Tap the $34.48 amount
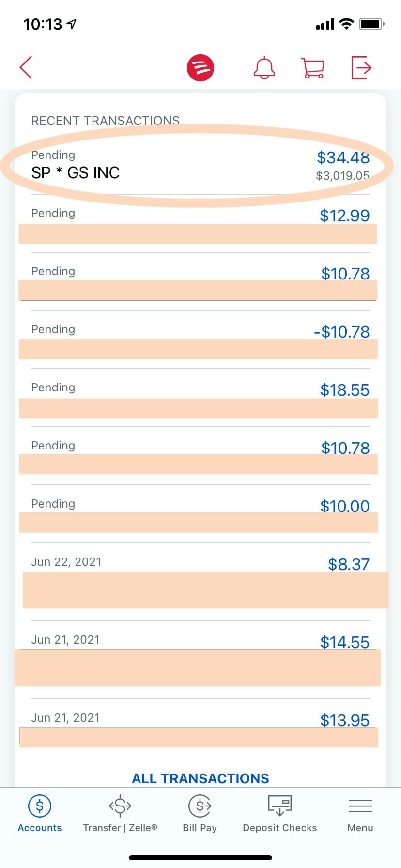The image size is (401, 868). (343, 157)
